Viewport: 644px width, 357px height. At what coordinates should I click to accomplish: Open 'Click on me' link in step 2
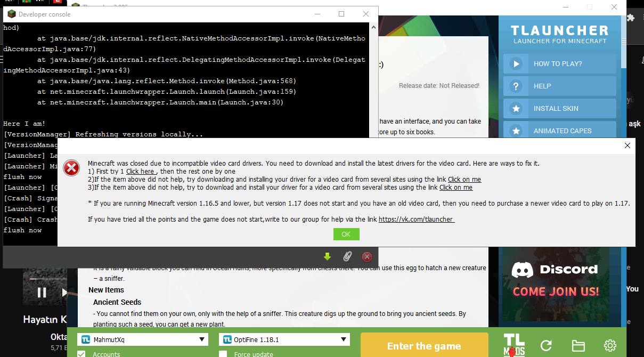[x=464, y=180]
